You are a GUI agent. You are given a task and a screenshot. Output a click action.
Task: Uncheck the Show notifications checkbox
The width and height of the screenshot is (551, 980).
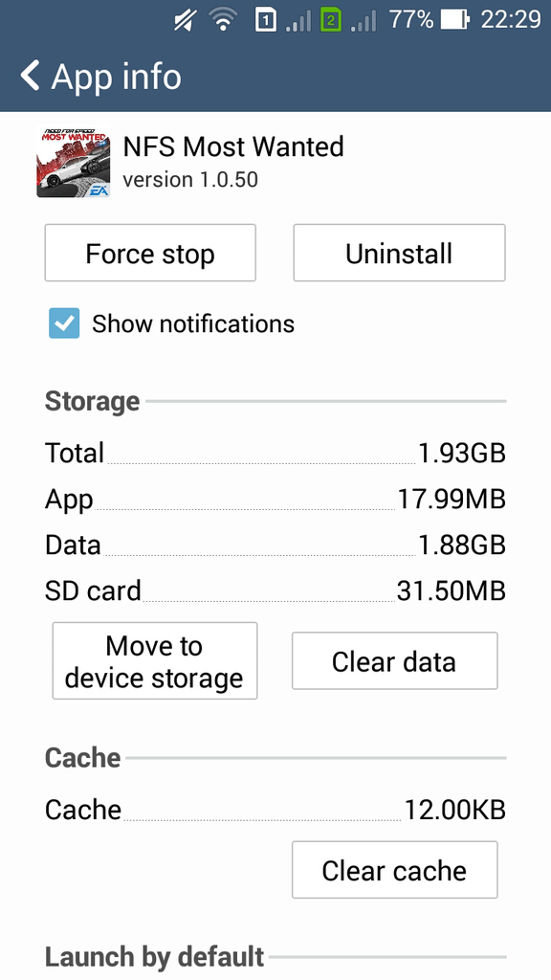64,323
